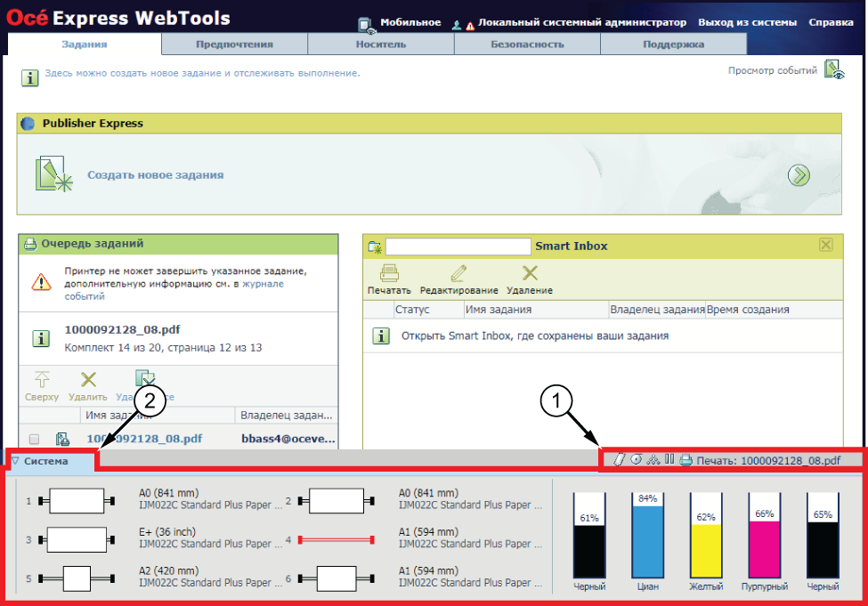Click the printer icon beside Очередь заданий
868x606 pixels.
(x=30, y=244)
